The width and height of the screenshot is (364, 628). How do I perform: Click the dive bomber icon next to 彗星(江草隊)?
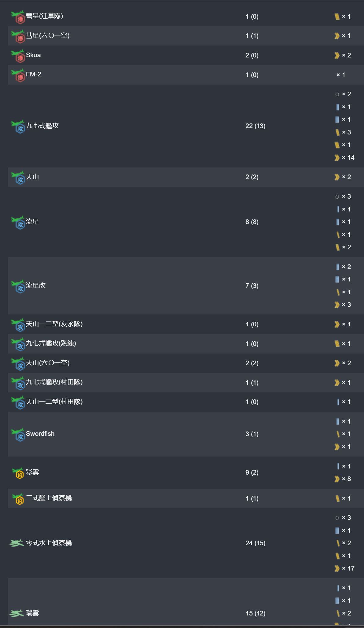18,17
